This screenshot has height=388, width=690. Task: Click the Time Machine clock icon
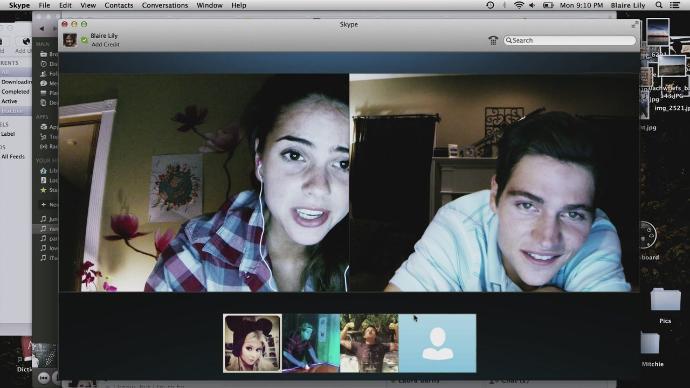pos(490,5)
